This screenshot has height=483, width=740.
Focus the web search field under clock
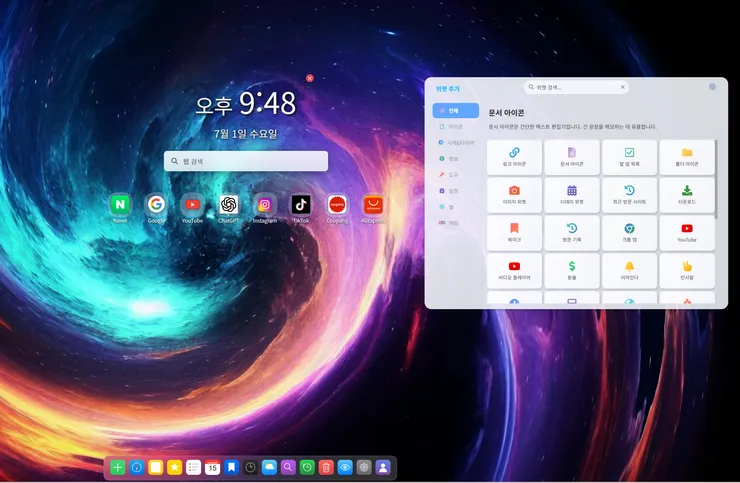point(246,161)
